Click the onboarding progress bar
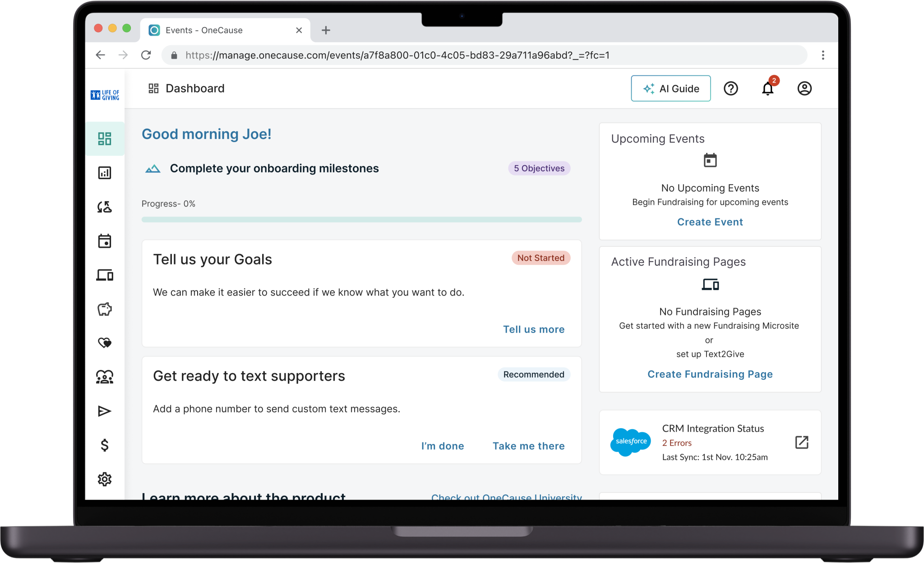Viewport: 924px width, 563px height. tap(361, 220)
